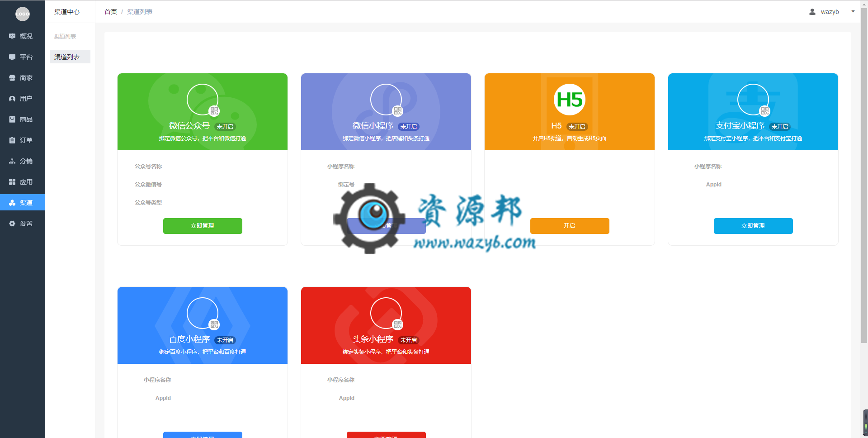The width and height of the screenshot is (868, 438).
Task: Click the 公众号类型 label
Action: coord(148,203)
